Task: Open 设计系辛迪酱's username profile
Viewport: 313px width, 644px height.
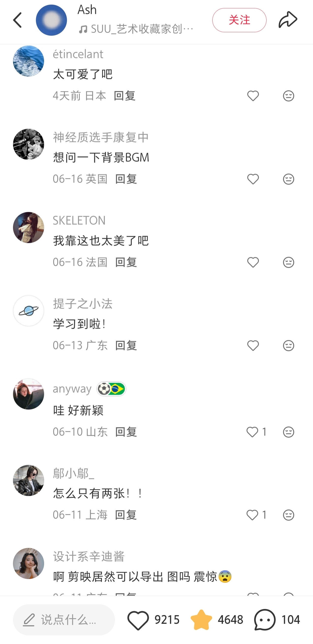Action: (89, 557)
